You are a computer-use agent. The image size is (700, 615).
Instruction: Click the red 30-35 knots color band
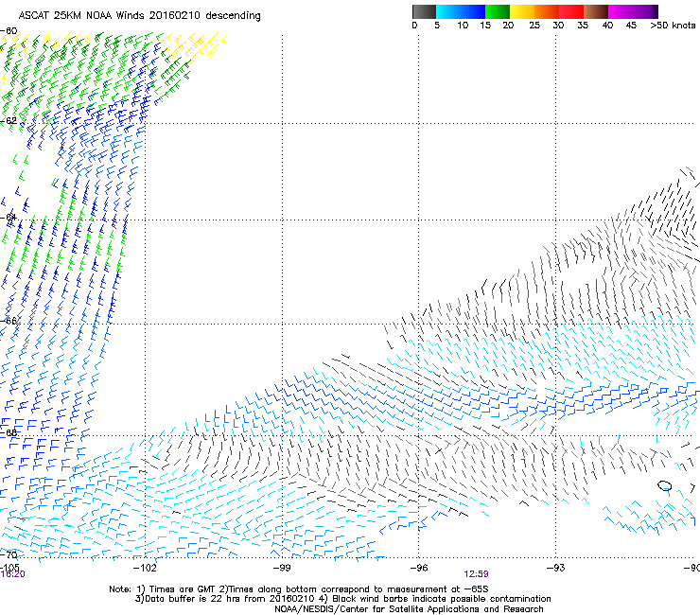tap(571, 11)
